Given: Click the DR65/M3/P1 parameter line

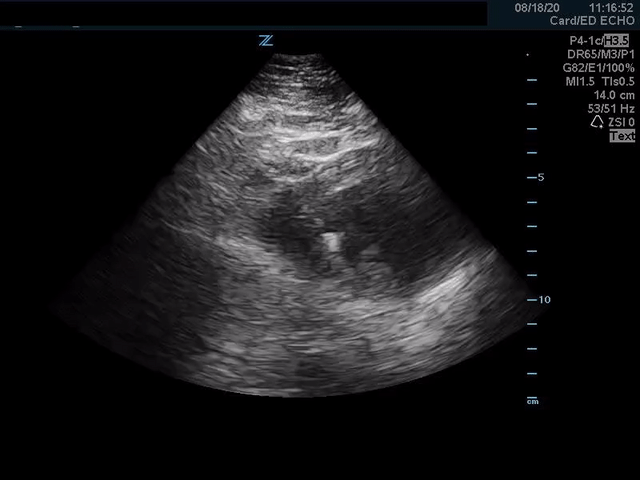Looking at the screenshot, I should point(601,54).
